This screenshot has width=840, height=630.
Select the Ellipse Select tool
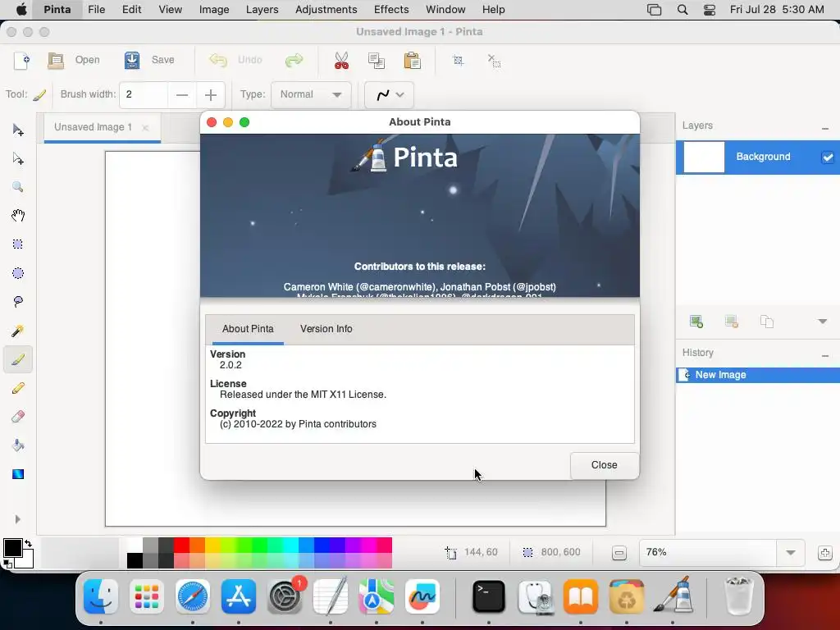[18, 273]
